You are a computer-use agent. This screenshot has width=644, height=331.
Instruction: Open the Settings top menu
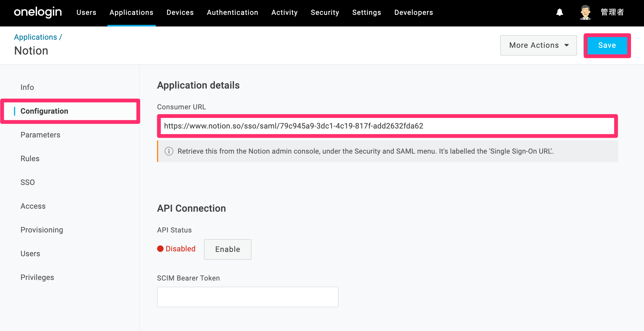pos(367,12)
